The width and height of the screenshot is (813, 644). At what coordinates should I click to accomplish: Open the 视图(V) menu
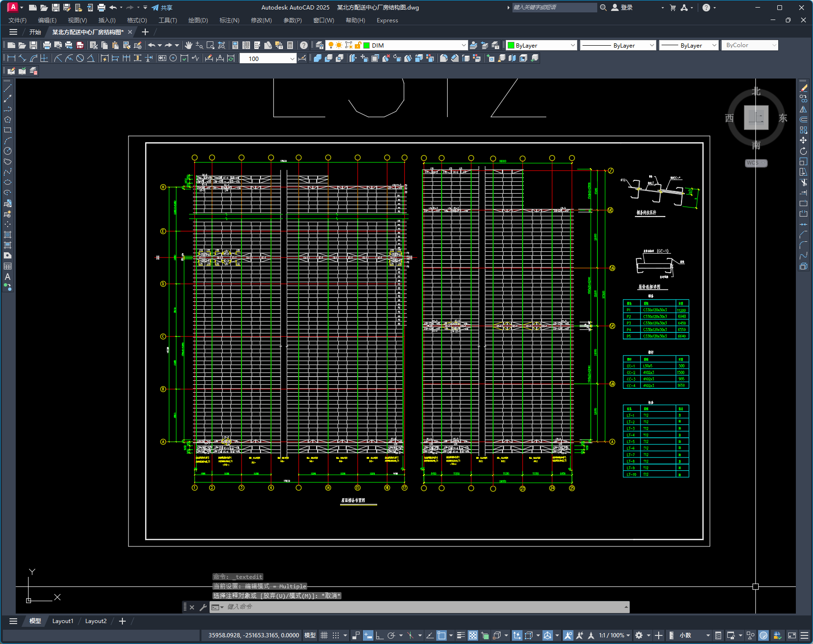[77, 20]
